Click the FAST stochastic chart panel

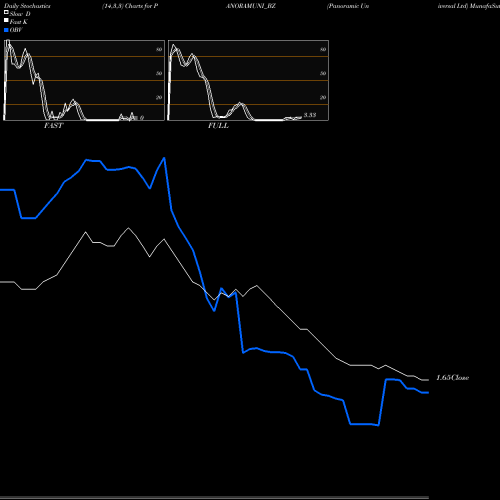84,80
